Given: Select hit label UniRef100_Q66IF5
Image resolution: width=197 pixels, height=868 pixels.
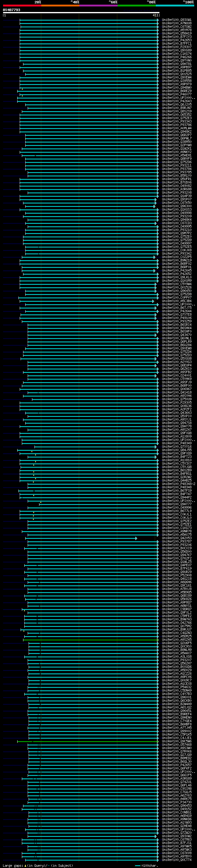Looking at the screenshot, I should 177,775.
